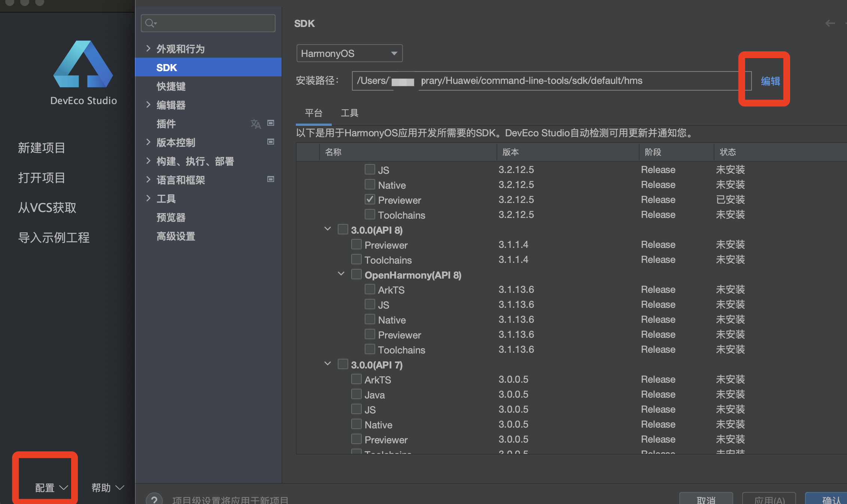Expand the 外观和行为 settings section
Viewport: 847px width, 504px height.
(148, 48)
